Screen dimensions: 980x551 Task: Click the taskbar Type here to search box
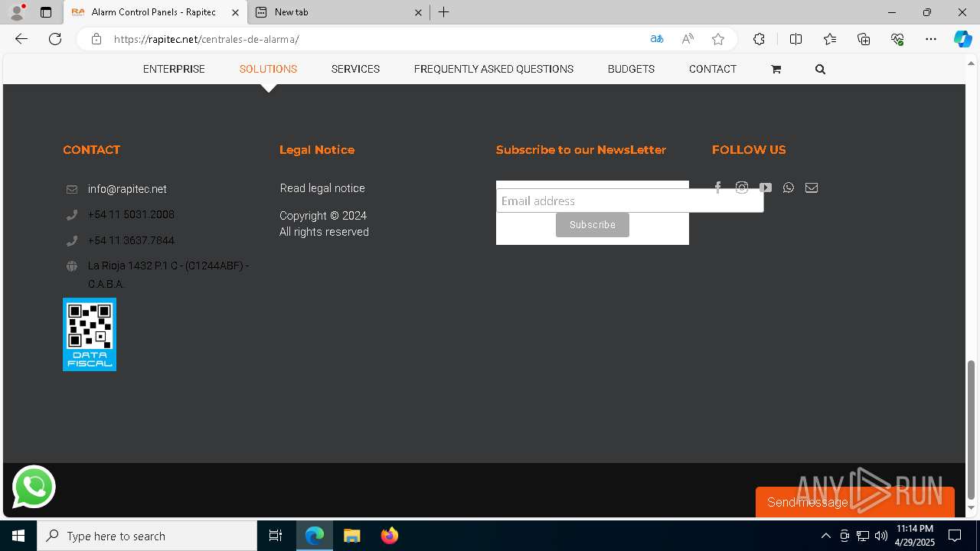(147, 536)
